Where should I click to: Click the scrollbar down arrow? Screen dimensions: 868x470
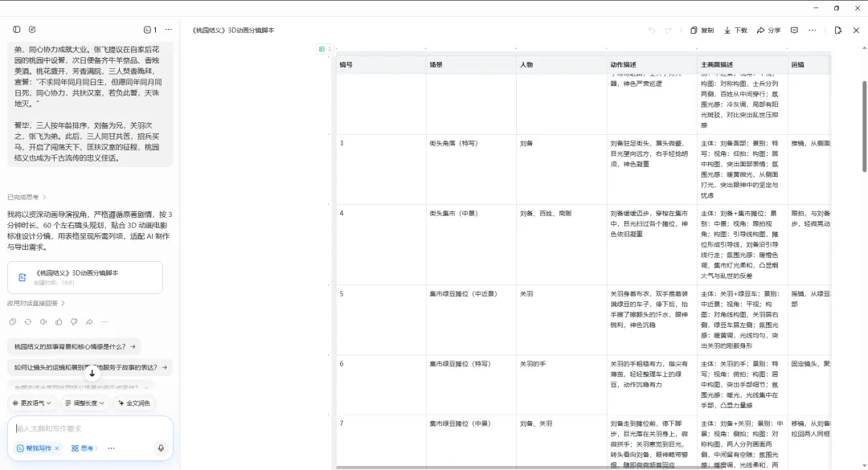click(x=864, y=466)
